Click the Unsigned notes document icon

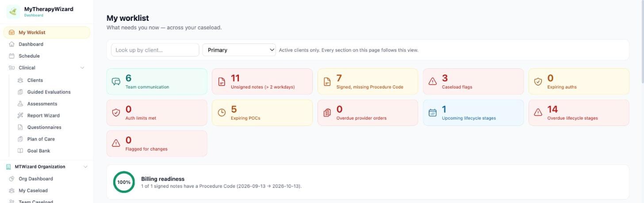222,82
